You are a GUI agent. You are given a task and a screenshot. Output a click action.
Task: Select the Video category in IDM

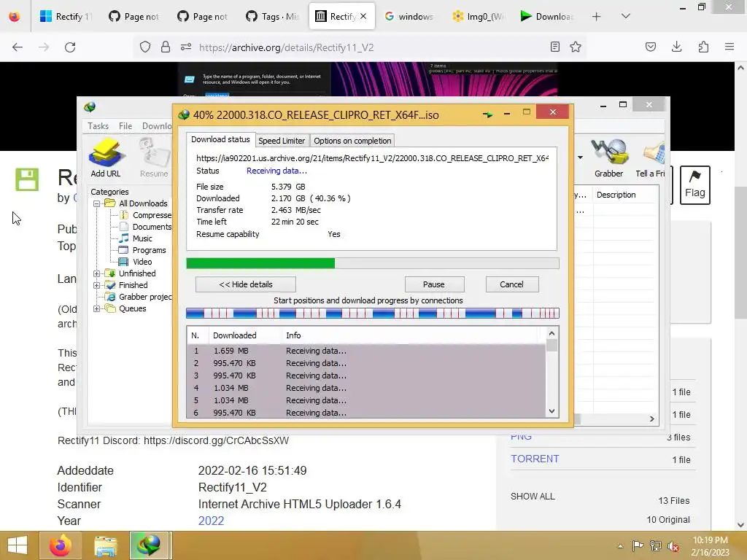[x=136, y=262]
